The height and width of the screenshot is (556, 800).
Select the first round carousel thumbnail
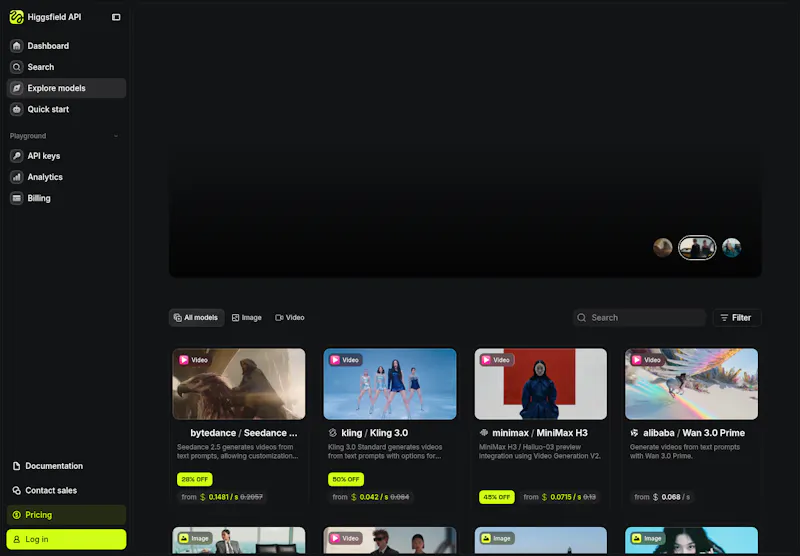(663, 248)
